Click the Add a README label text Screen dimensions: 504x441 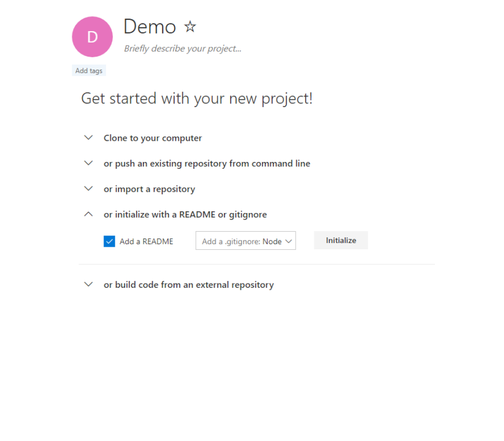[146, 241]
